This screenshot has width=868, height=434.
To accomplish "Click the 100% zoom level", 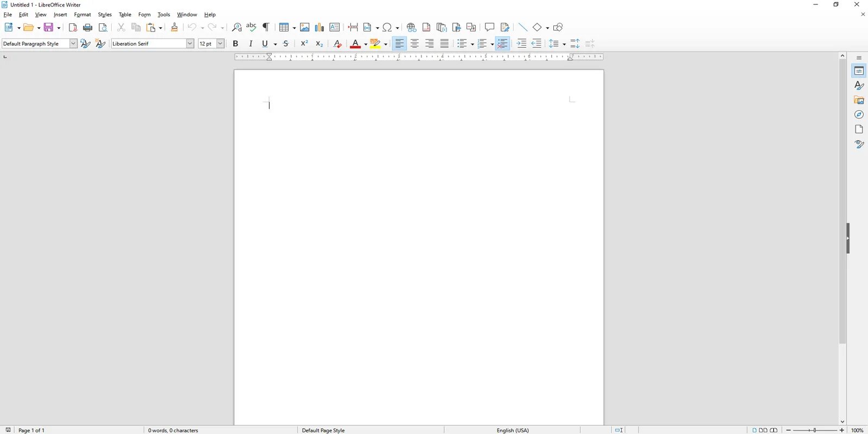I will click(x=857, y=430).
